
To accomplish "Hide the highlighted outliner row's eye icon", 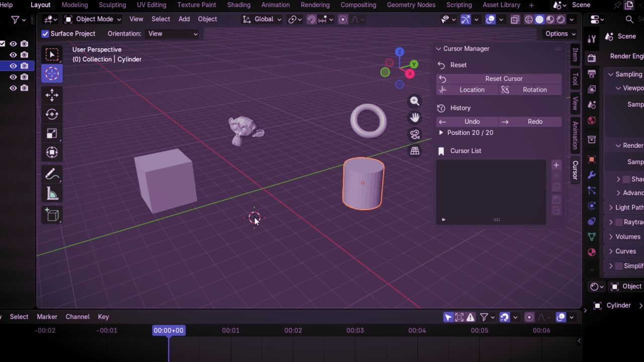I will (13, 66).
